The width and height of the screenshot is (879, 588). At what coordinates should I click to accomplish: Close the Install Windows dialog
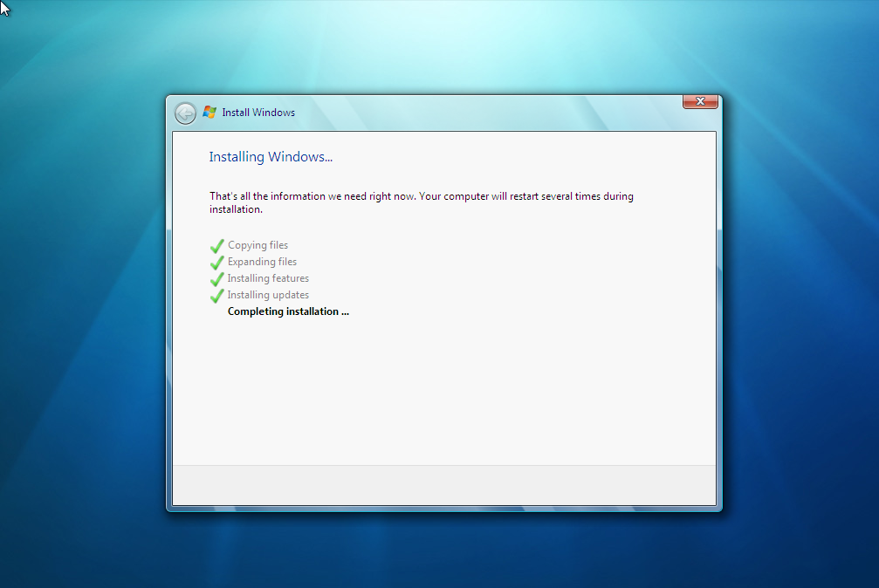tap(700, 101)
